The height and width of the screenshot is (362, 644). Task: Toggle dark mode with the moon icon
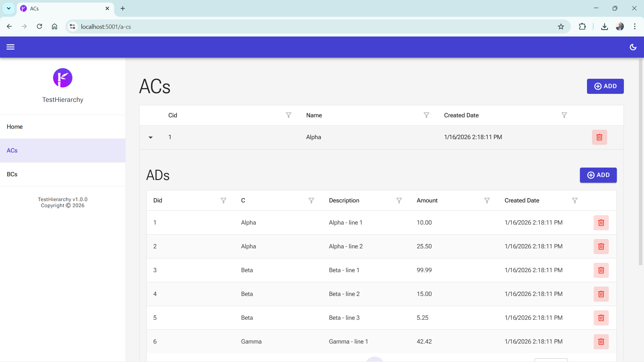click(633, 47)
